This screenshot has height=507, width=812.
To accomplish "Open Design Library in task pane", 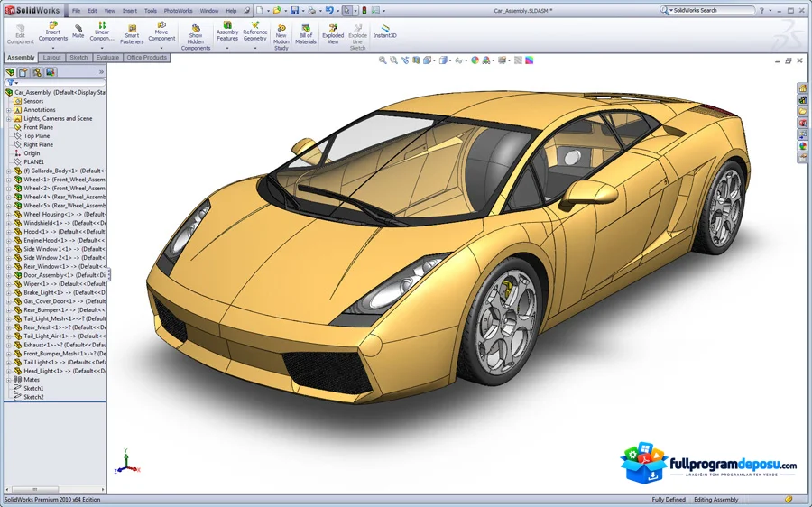I will [803, 100].
